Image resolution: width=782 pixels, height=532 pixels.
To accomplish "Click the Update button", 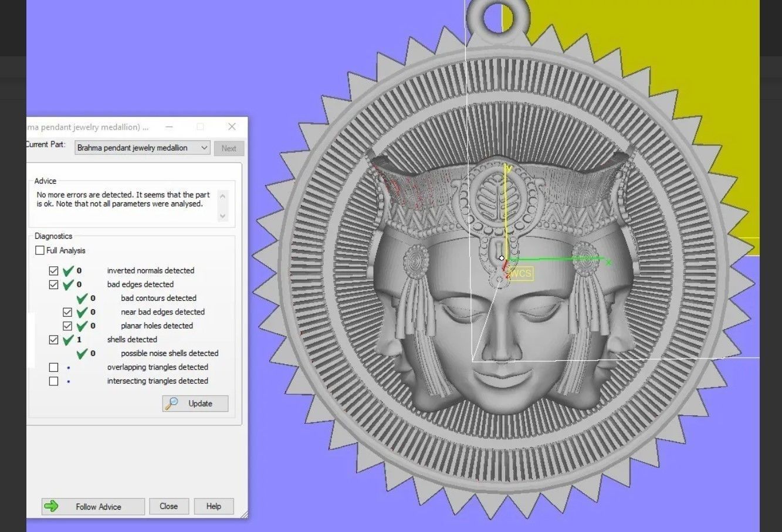I will [195, 404].
